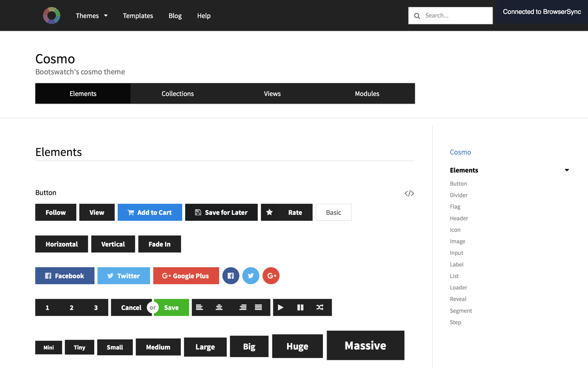Click the circular Google Plus icon button

point(271,276)
